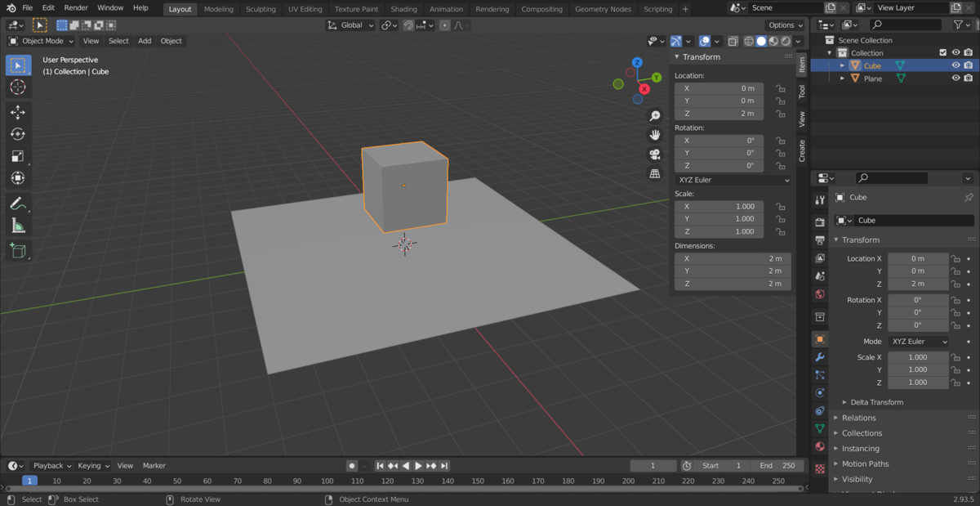Click the timeline Marker menu

(154, 466)
